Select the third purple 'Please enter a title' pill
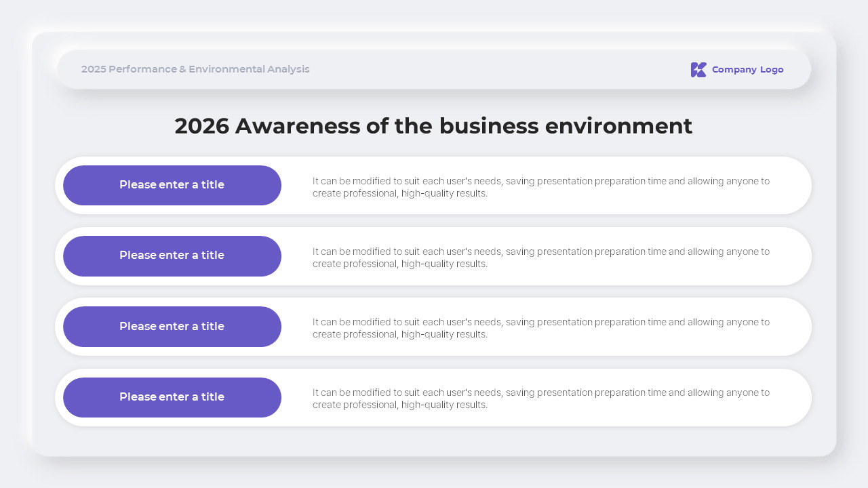868x488 pixels. point(172,327)
